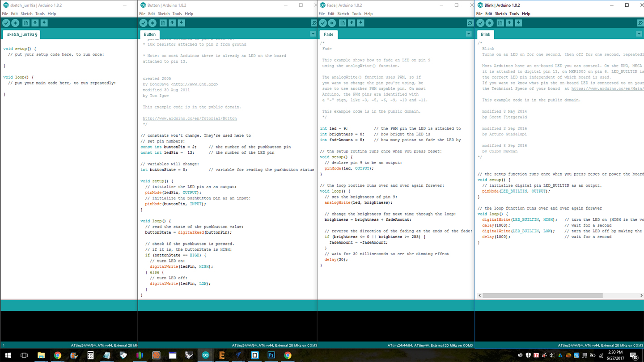
Task: Open the Windows Start menu
Action: pos(8,355)
